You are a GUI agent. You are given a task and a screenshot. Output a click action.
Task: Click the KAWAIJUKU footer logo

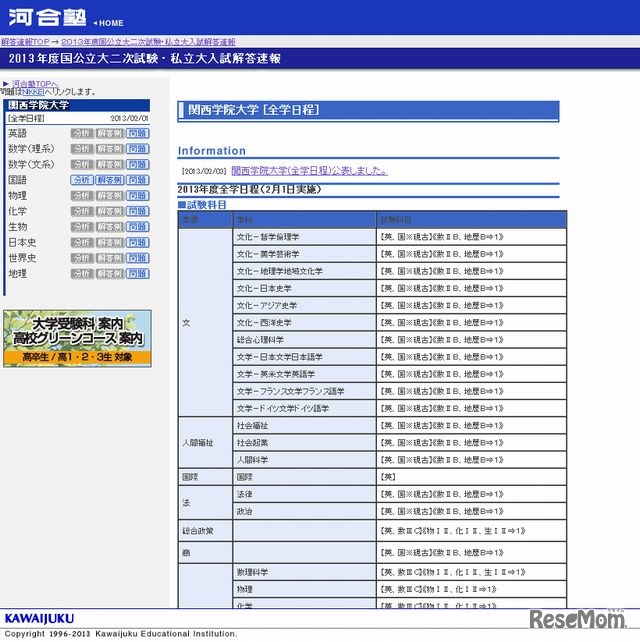pyautogui.click(x=39, y=618)
